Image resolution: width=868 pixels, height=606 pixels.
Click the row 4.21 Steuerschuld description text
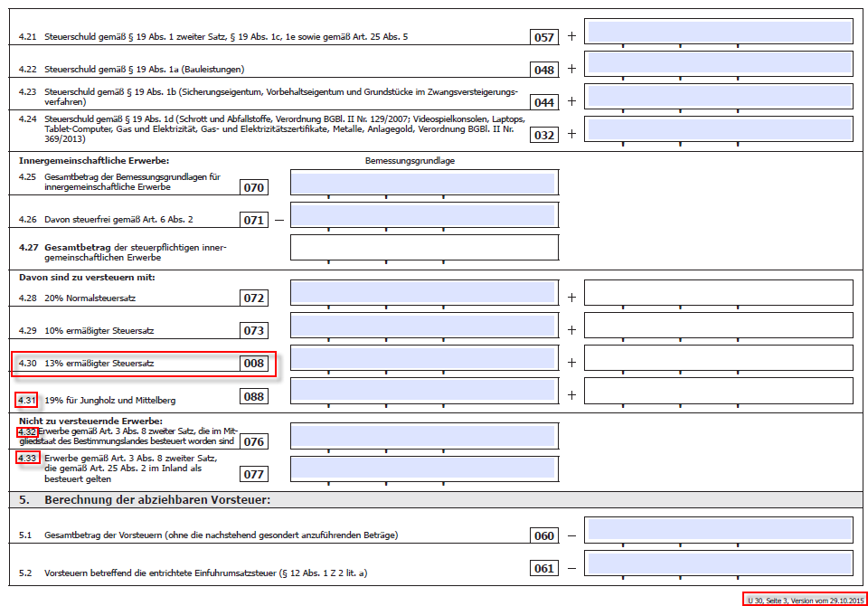point(226,36)
